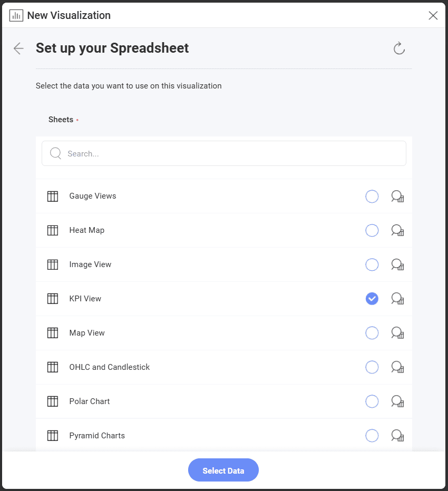Open data preview for Map View
The image size is (448, 491).
397,333
